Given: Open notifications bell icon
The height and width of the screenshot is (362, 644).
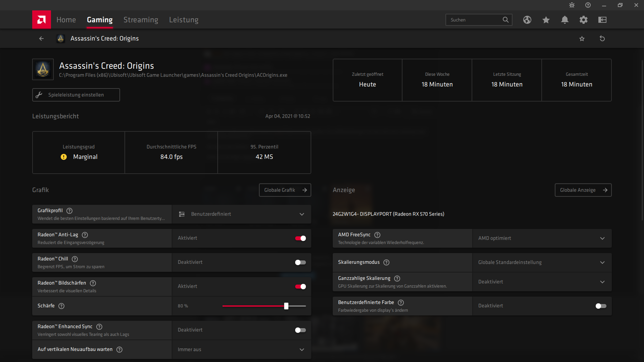Looking at the screenshot, I should click(x=565, y=20).
